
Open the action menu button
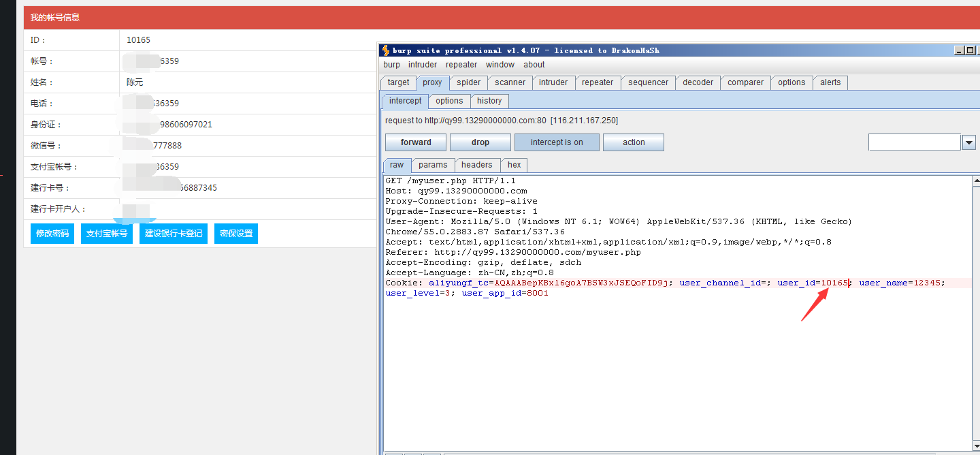pyautogui.click(x=633, y=142)
